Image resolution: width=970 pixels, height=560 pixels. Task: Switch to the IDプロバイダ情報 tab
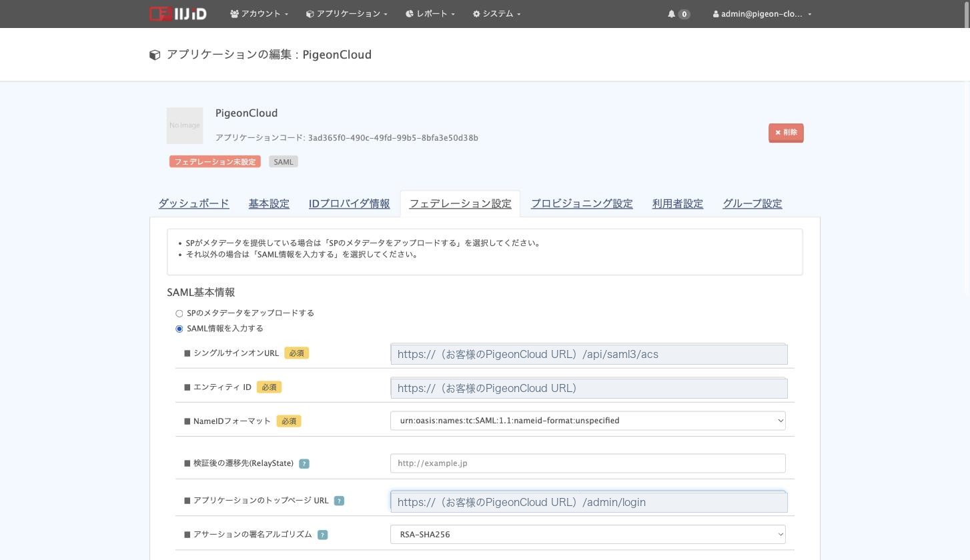click(349, 203)
